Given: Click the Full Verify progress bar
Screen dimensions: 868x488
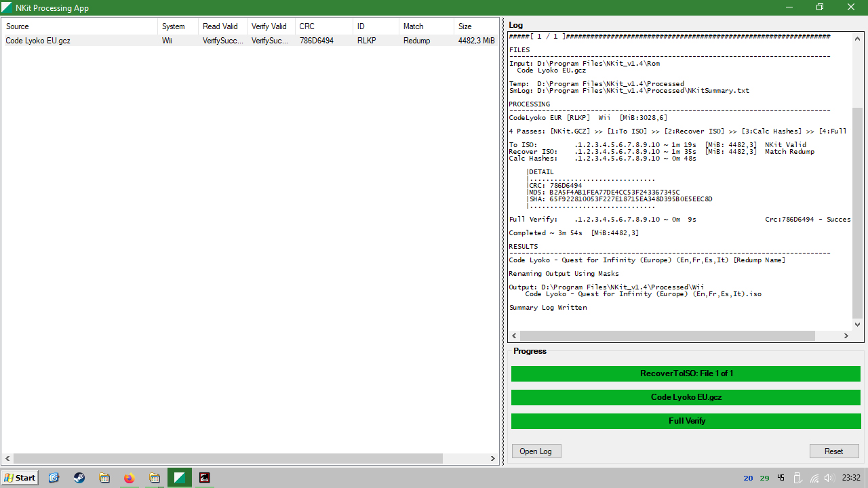Looking at the screenshot, I should click(x=686, y=421).
